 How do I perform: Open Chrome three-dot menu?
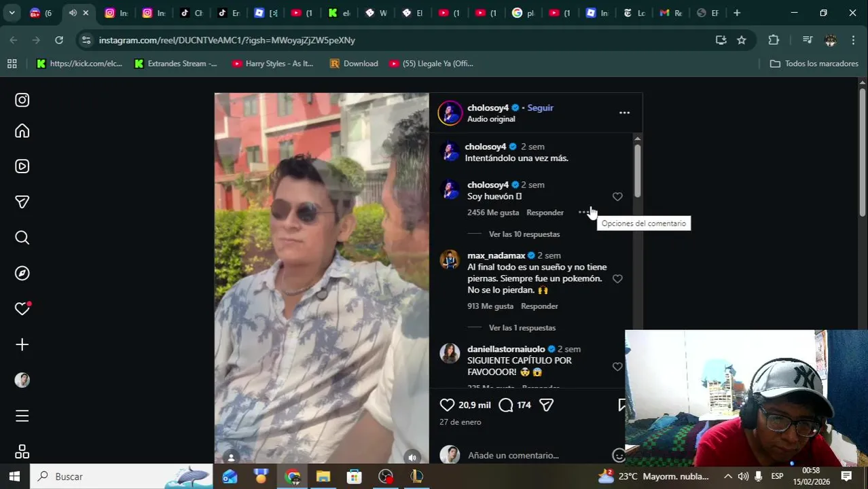tap(853, 40)
